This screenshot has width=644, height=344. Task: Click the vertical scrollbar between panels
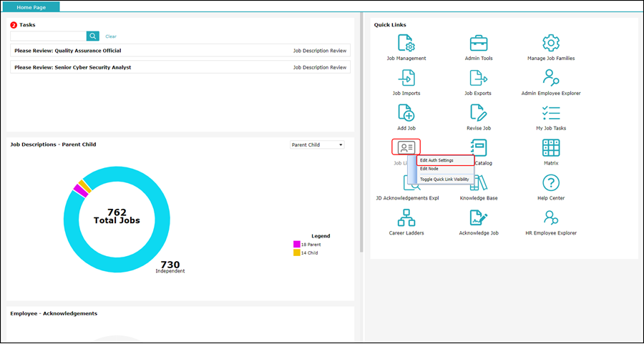361,132
